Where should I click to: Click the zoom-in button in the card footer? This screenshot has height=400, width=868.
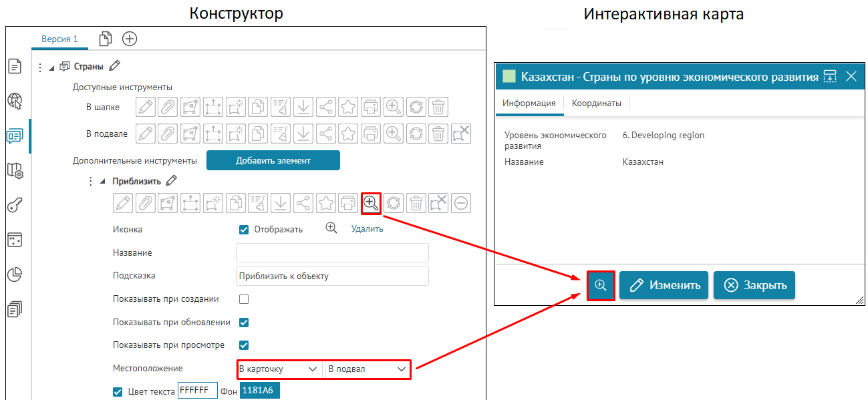click(600, 285)
